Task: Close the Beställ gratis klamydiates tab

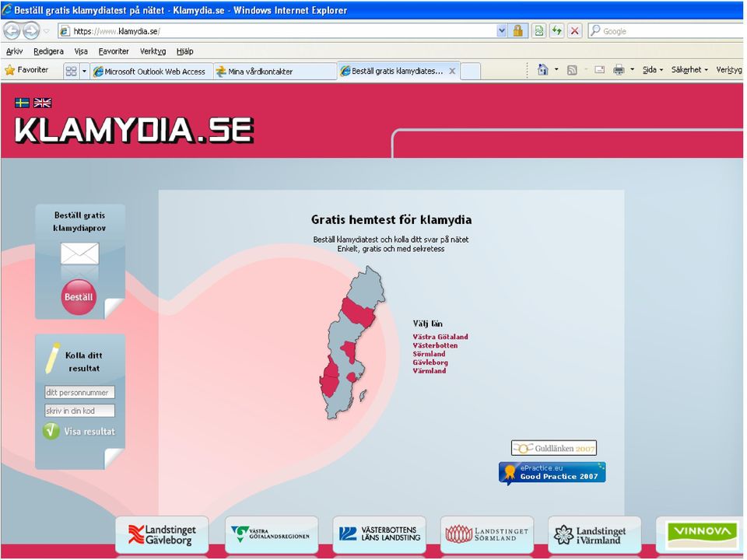Action: point(452,71)
